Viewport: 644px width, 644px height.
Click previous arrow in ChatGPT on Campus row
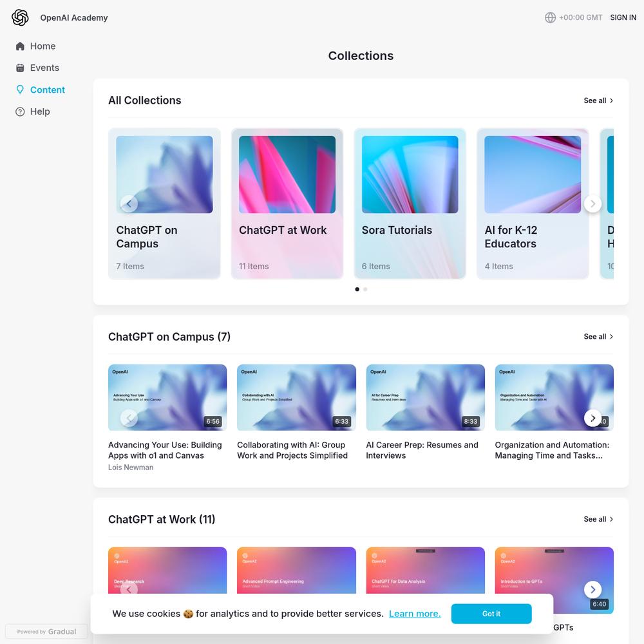tap(129, 418)
